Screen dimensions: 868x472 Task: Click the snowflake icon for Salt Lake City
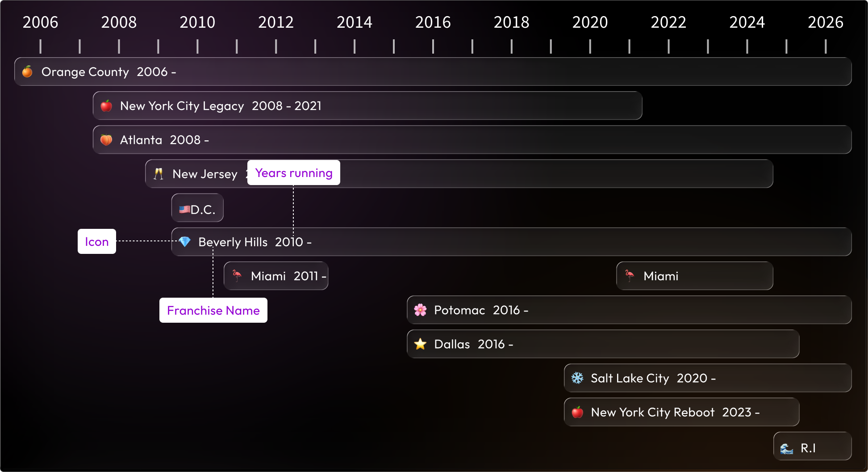pos(578,378)
